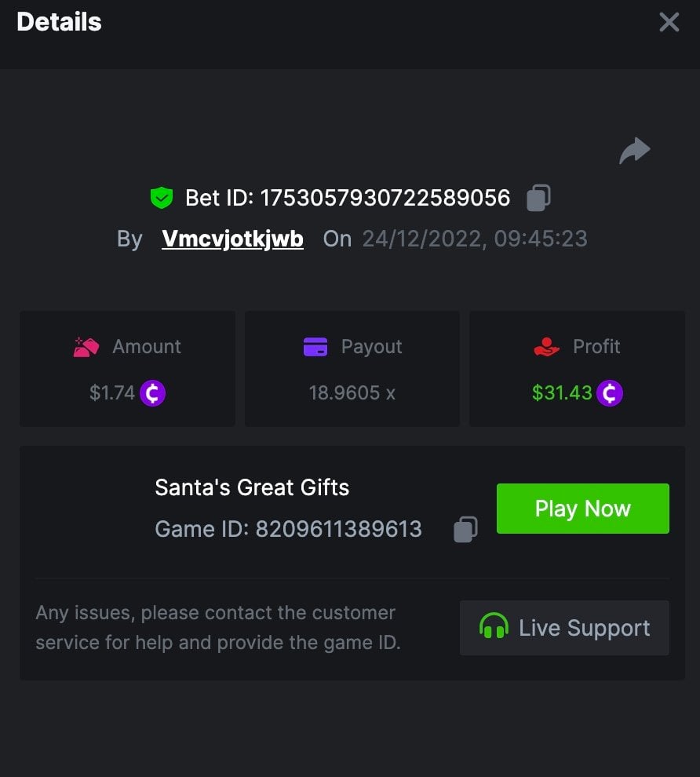Screen dimensions: 700x777
Task: Click the red Profit hand icon
Action: 546,347
